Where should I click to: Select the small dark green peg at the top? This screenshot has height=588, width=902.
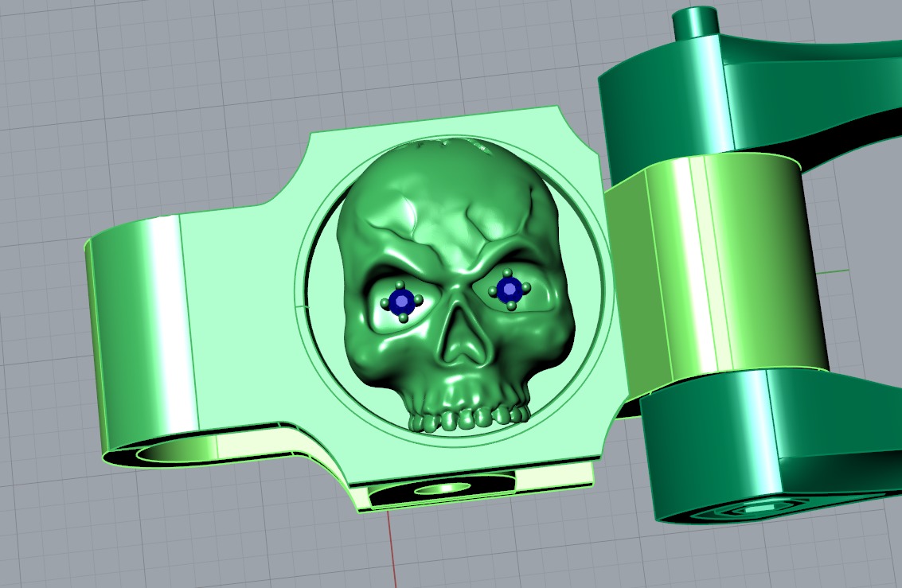click(695, 21)
